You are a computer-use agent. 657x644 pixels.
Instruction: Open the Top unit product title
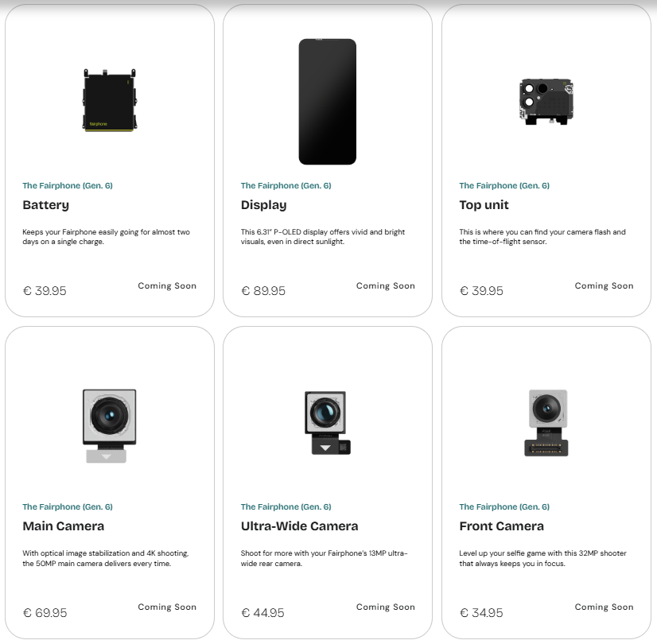(484, 205)
